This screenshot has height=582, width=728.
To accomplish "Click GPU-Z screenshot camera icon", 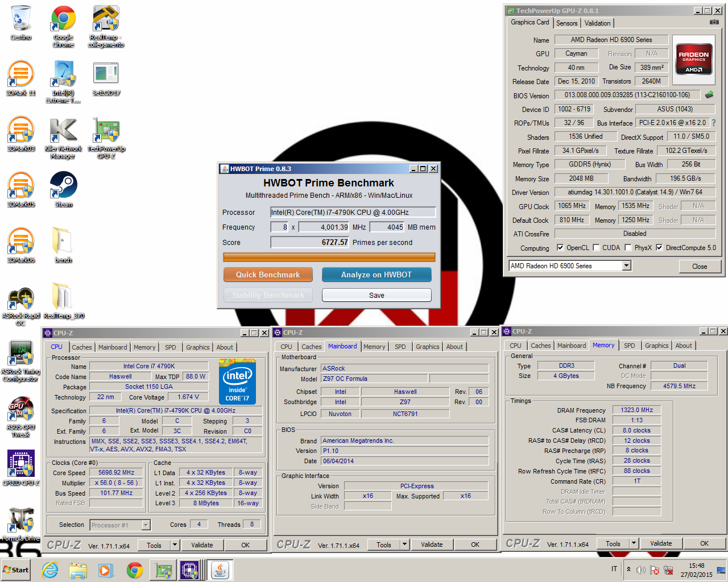I will [x=714, y=22].
